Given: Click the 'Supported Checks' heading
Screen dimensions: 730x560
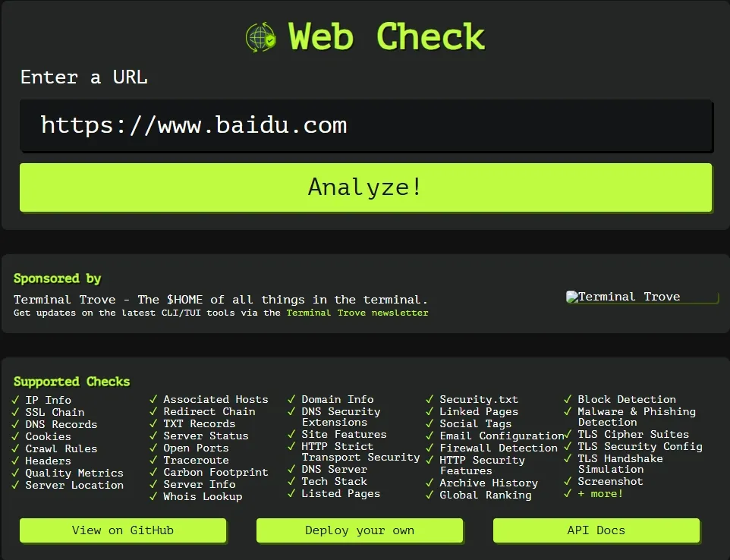Looking at the screenshot, I should coord(71,382).
